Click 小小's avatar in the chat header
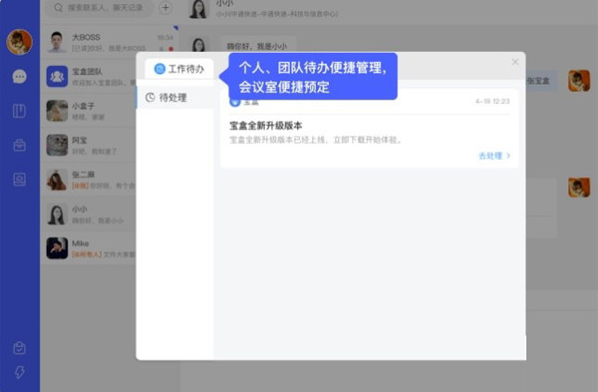Screen dimensions: 598x392 198,8
